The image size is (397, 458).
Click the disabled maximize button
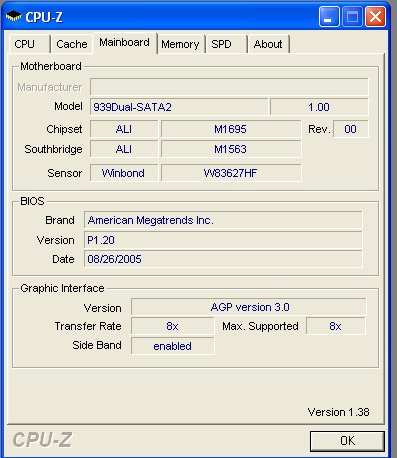point(352,17)
